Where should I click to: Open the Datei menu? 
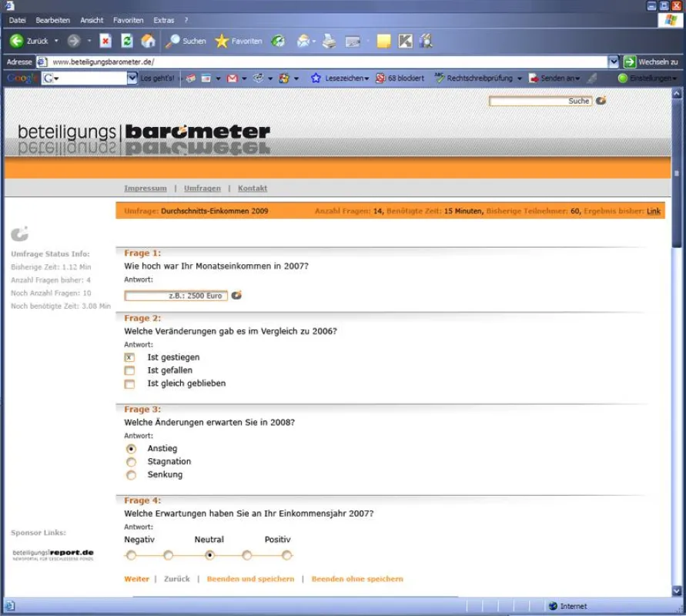coord(18,20)
